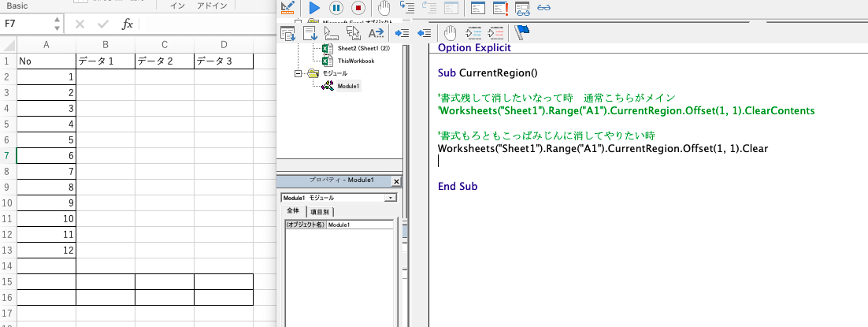The height and width of the screenshot is (327, 868).
Task: Open the Module1 モジュール object dropdown
Action: pyautogui.click(x=391, y=198)
